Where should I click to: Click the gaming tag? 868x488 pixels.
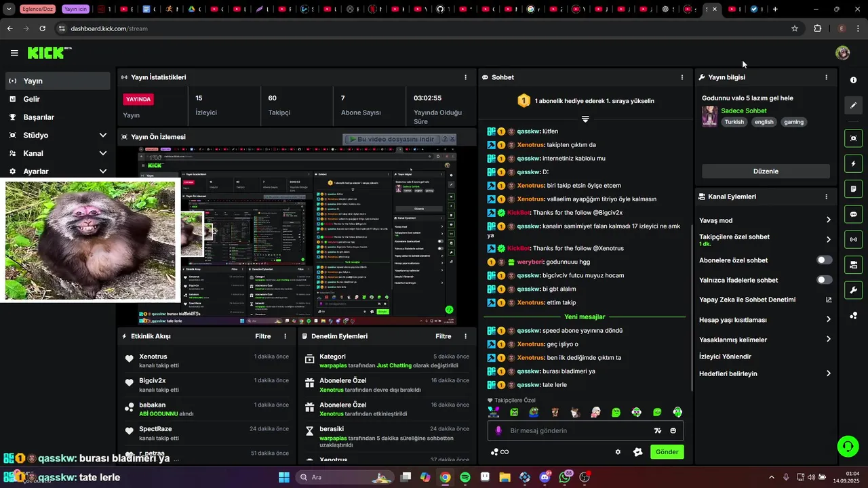tap(793, 122)
